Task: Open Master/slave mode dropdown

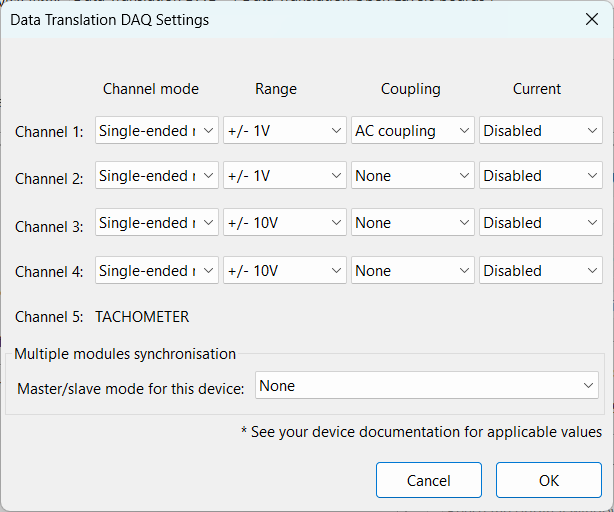Action: pyautogui.click(x=427, y=386)
